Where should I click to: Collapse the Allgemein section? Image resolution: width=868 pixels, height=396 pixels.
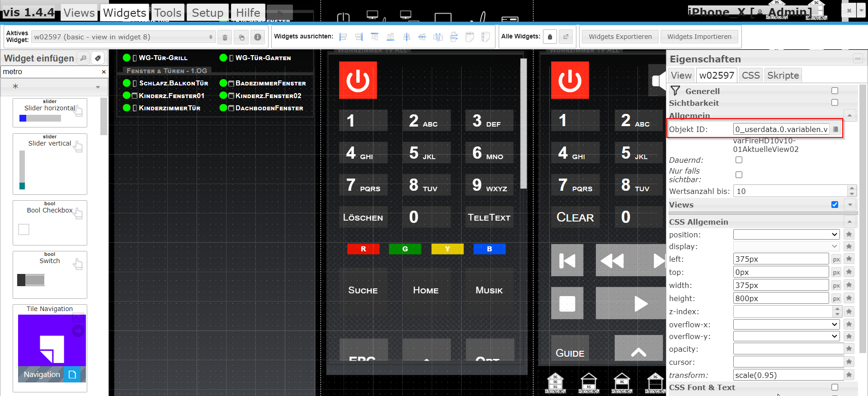(x=849, y=116)
